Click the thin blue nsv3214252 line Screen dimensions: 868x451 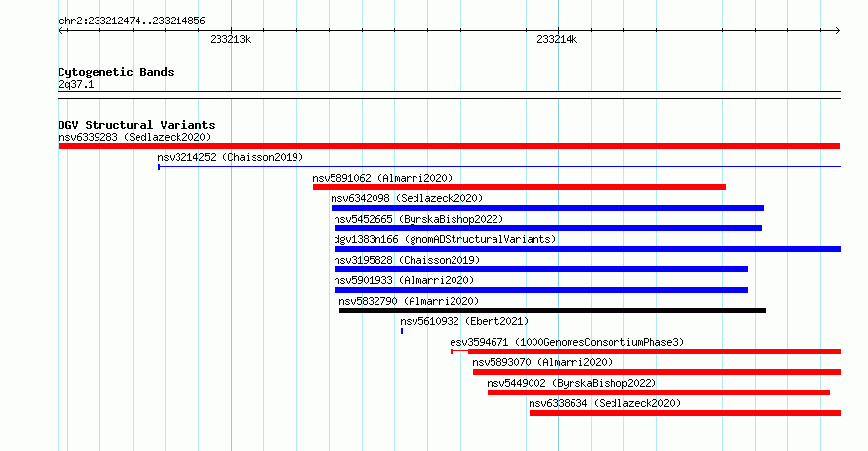tap(498, 166)
